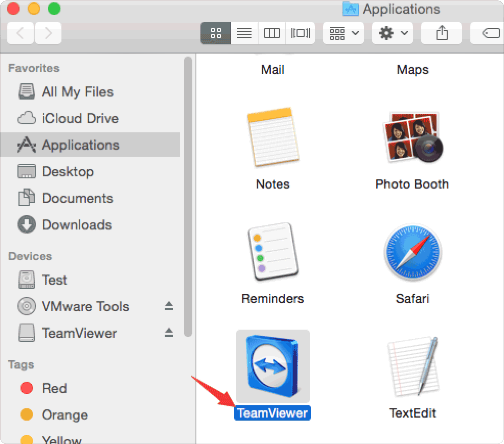Select the TeamViewer app icon
The image size is (504, 444).
(273, 366)
